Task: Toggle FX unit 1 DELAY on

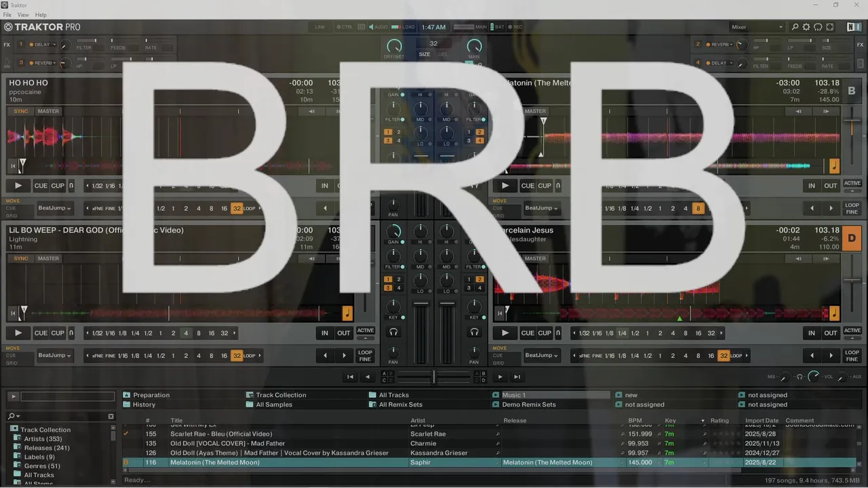Action: point(31,45)
